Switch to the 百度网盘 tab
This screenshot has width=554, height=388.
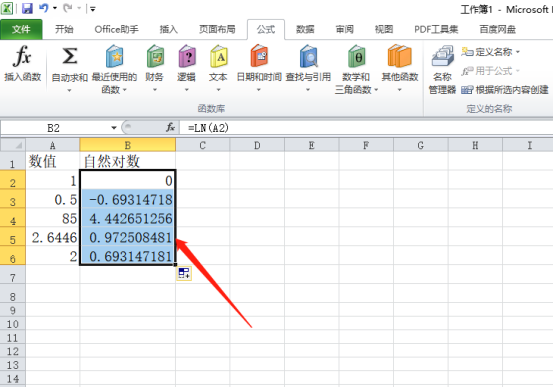tap(497, 29)
